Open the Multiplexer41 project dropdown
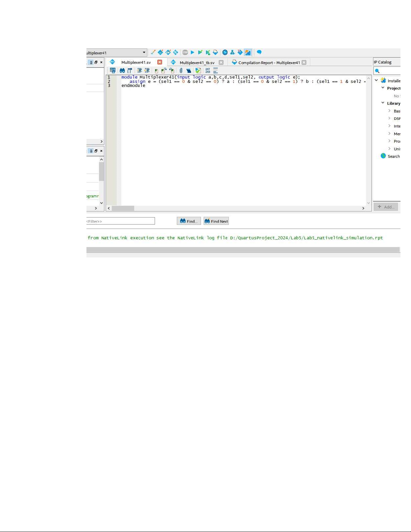411x532 pixels. pos(144,53)
